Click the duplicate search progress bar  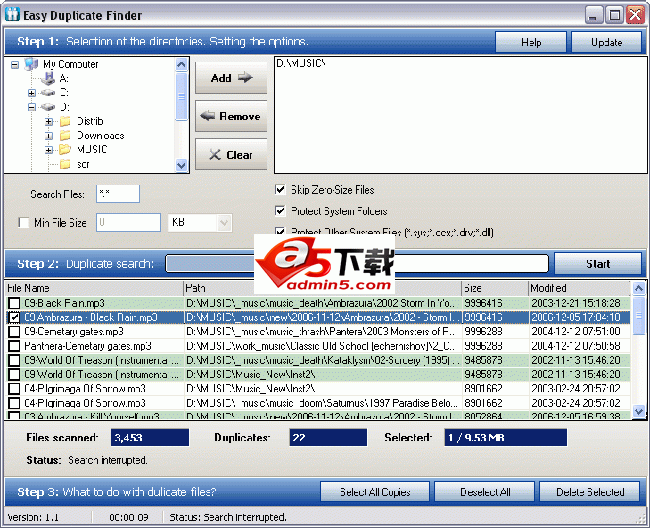tap(357, 264)
